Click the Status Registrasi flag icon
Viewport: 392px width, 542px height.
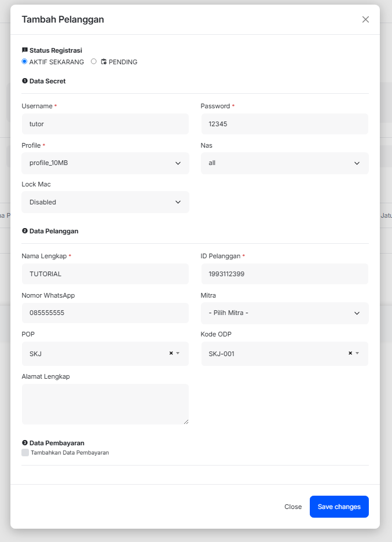(x=24, y=50)
